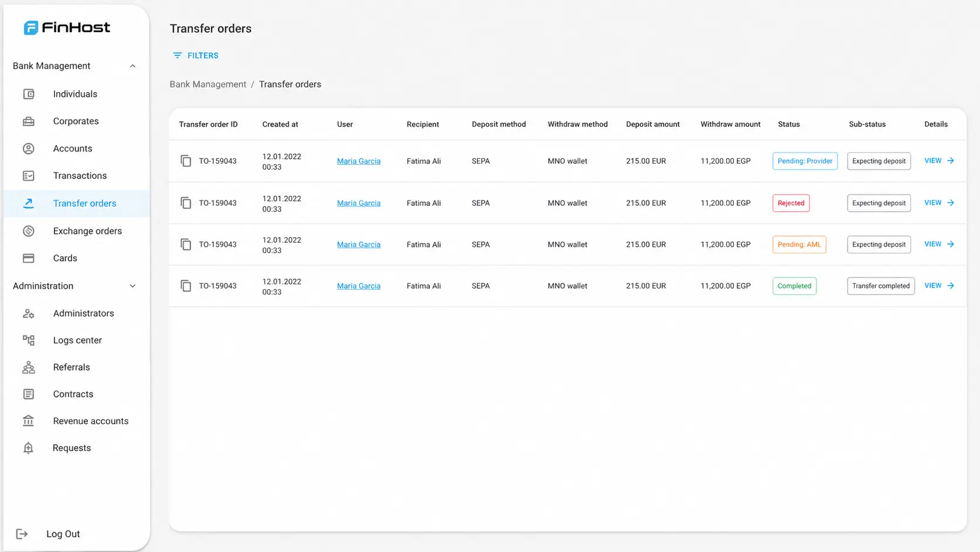Screen dimensions: 980x552
Task: Select the Exchange orders menu item
Action: coord(76,231)
